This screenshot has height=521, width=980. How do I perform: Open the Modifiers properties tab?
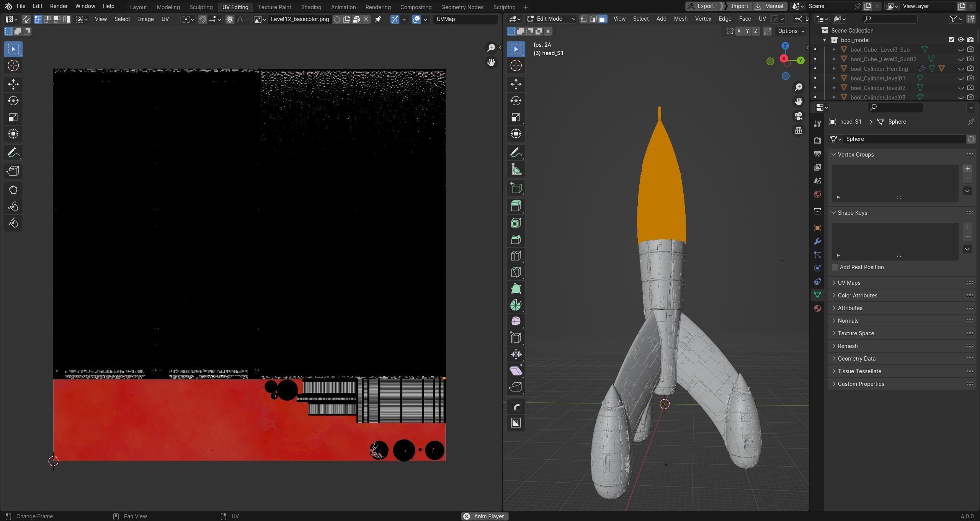click(817, 242)
